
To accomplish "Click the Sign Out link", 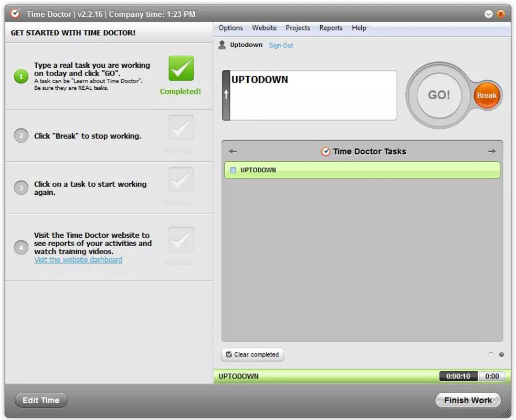I will pyautogui.click(x=281, y=46).
